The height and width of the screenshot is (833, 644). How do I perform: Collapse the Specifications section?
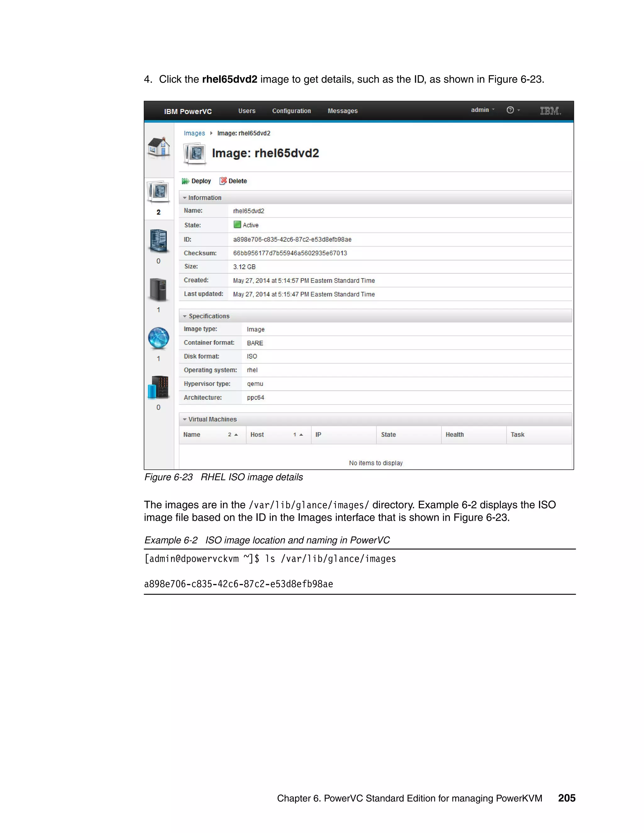(375, 316)
